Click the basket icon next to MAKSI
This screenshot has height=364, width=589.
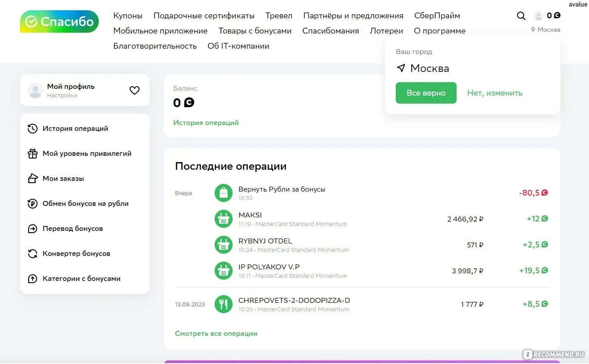(224, 219)
